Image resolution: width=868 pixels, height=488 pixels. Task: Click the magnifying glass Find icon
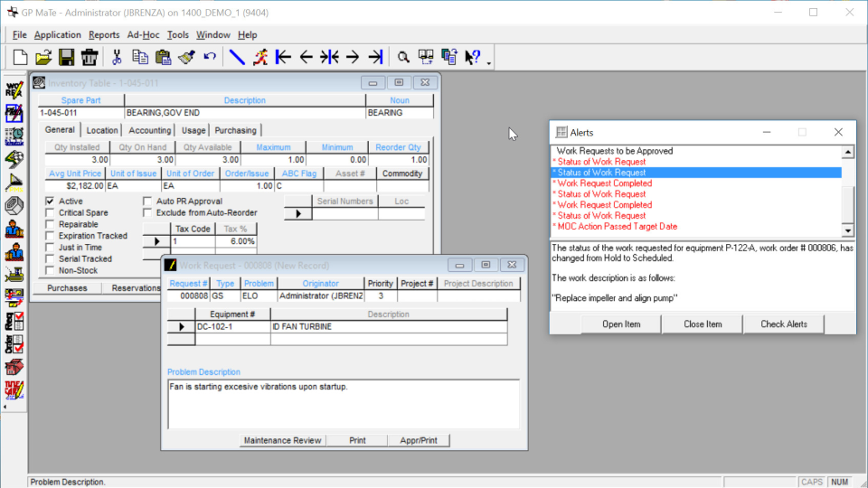coord(403,57)
